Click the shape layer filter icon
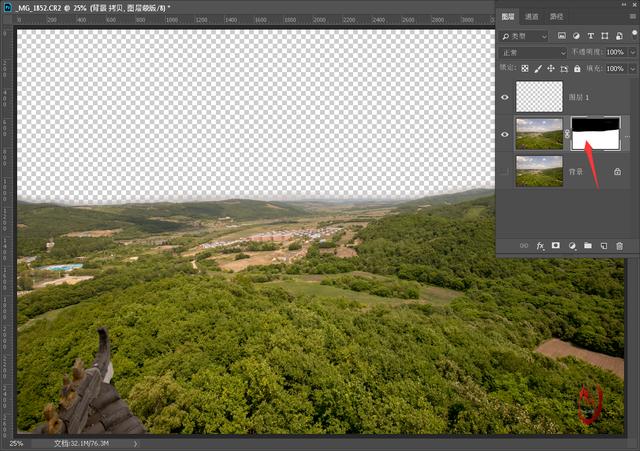The width and height of the screenshot is (640, 451). 605,36
